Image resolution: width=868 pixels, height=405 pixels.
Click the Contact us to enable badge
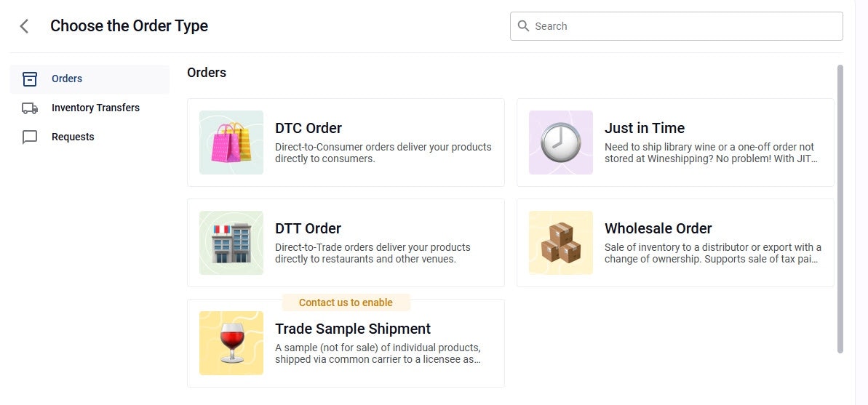[x=346, y=302]
